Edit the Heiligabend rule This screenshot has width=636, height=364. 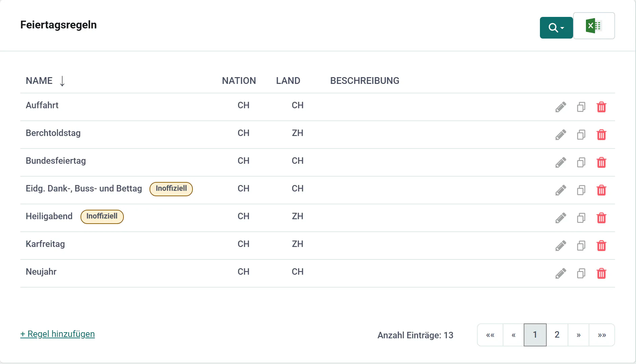pyautogui.click(x=561, y=218)
